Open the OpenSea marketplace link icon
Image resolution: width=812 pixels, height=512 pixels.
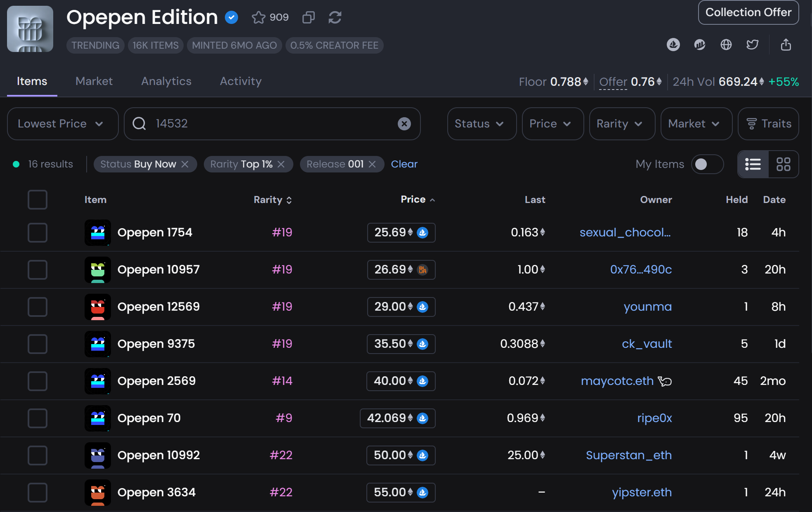(x=673, y=45)
